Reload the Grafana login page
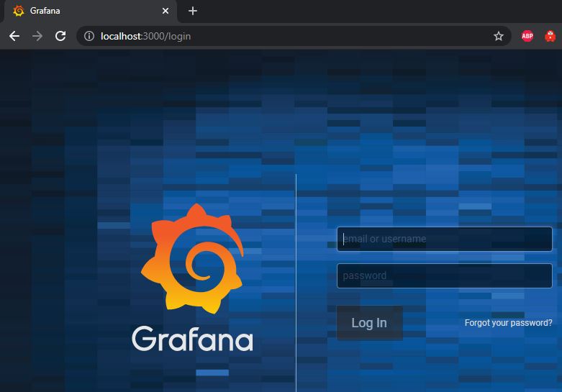 point(60,36)
